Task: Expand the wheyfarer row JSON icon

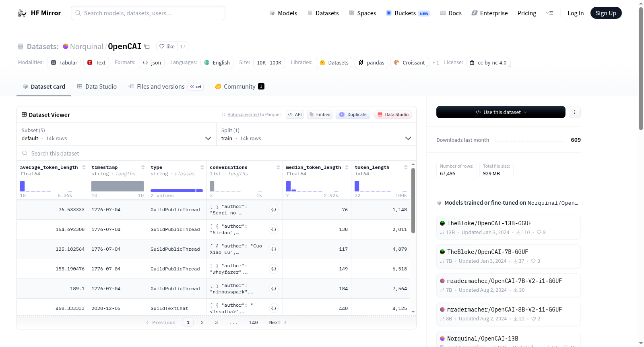Action: pyautogui.click(x=274, y=269)
